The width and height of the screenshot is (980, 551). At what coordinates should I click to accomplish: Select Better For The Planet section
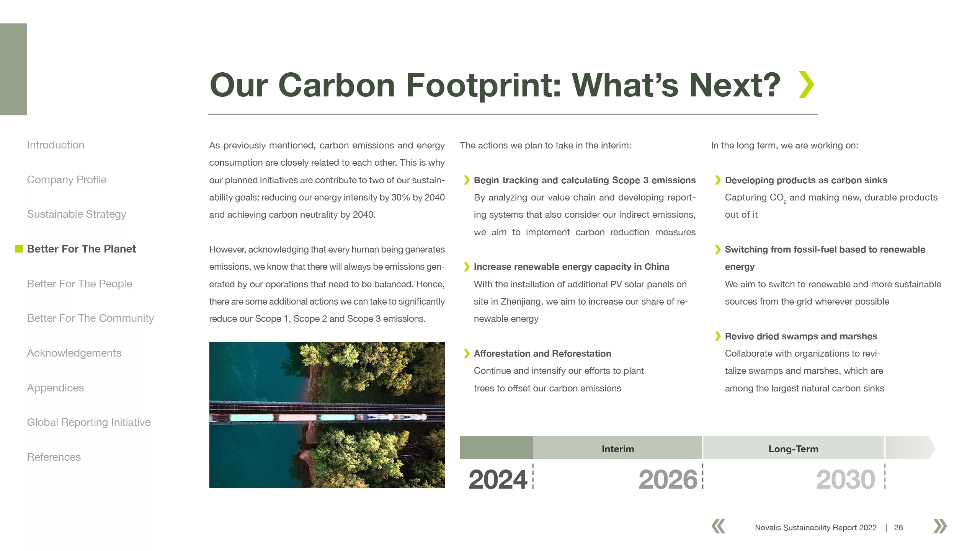pyautogui.click(x=82, y=249)
